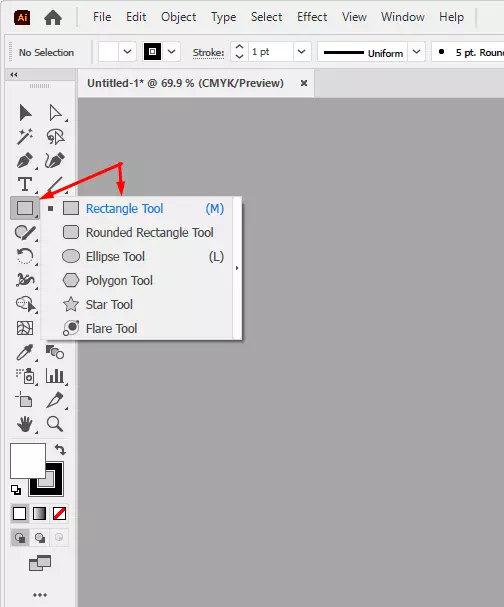Screen dimensions: 504x607
Task: Set paint mode to Color
Action: point(20,514)
